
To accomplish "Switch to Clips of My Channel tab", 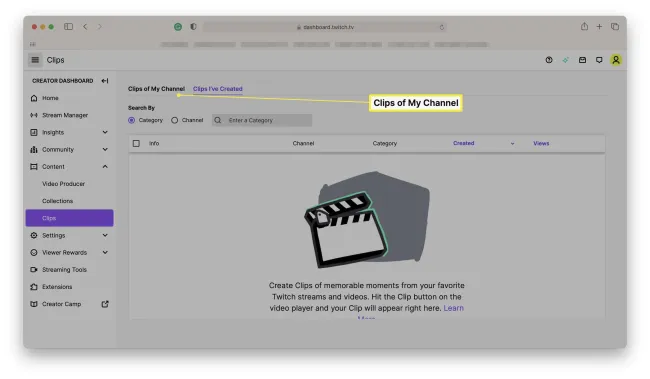I will pyautogui.click(x=156, y=89).
